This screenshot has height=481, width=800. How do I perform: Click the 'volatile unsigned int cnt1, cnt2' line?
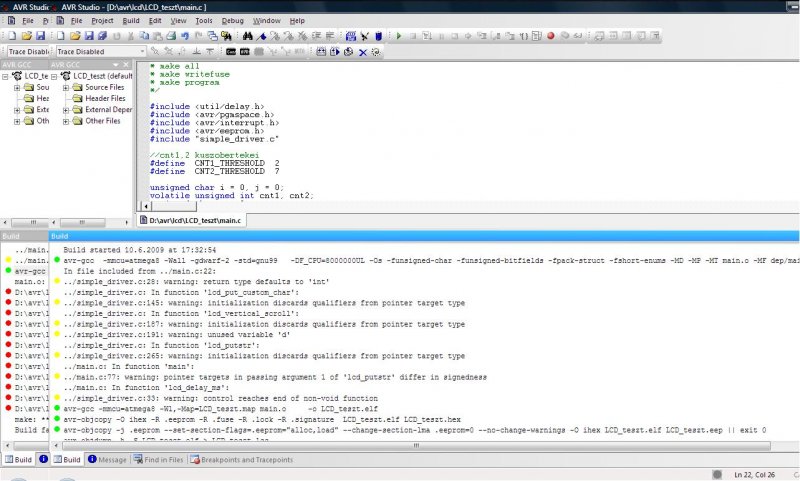pos(232,195)
